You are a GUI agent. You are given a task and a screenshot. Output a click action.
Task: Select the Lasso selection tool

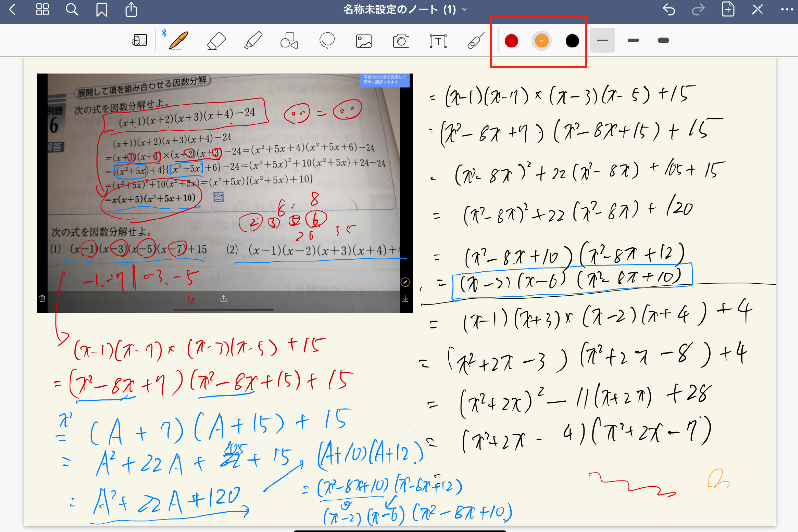[327, 41]
